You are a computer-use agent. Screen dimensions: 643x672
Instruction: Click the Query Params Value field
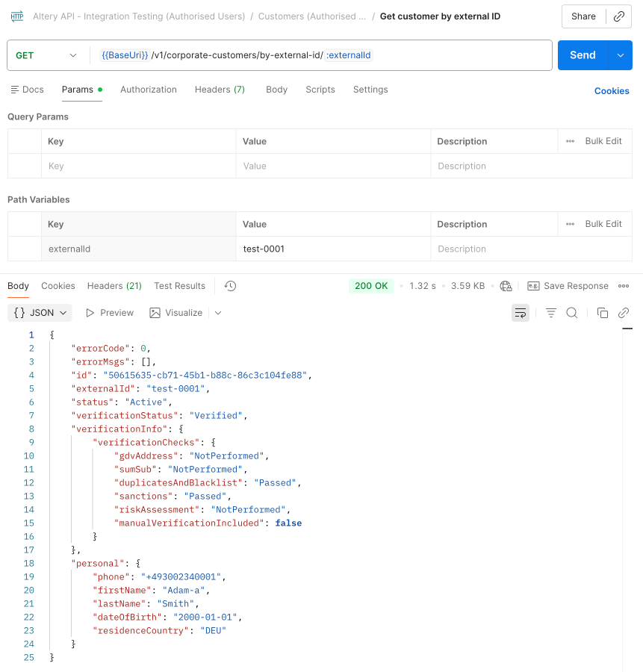(x=333, y=166)
